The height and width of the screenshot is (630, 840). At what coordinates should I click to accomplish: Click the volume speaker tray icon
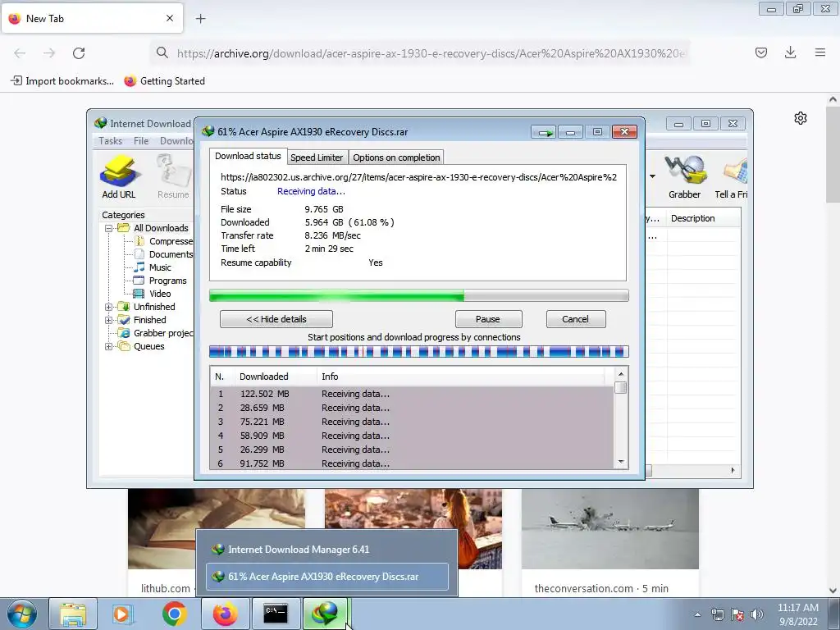(x=757, y=614)
